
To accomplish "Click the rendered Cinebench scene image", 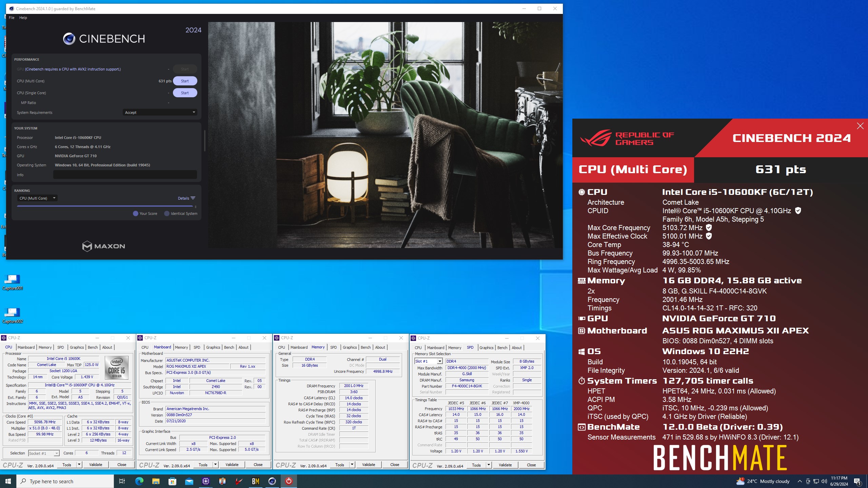I will [385, 135].
